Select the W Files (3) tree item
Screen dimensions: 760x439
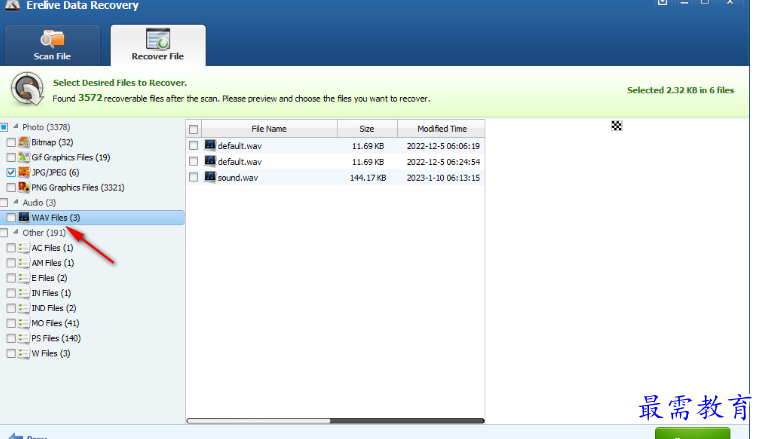(50, 353)
